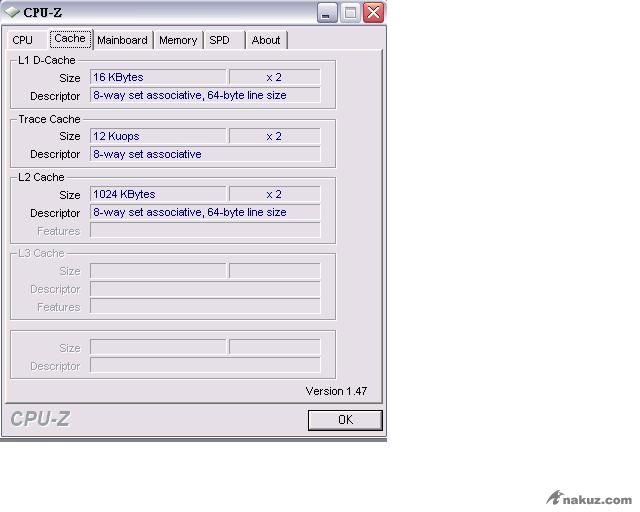
Task: Click the L1 D-Cache descriptor field
Action: [x=205, y=95]
